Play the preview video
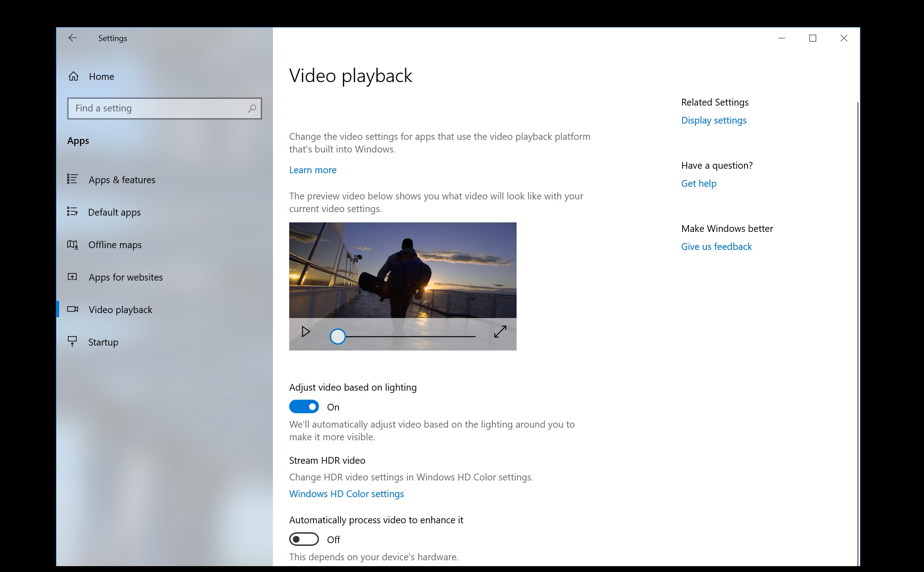The width and height of the screenshot is (924, 572). click(x=306, y=332)
